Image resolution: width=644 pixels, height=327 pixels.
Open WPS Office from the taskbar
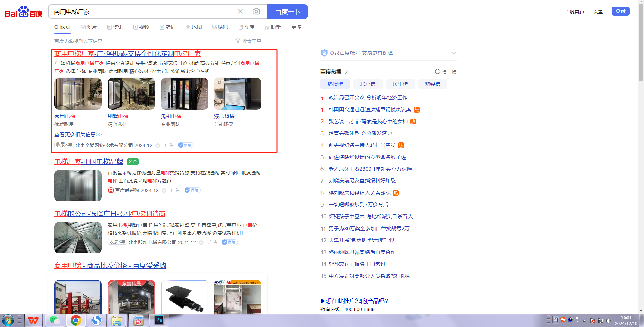(x=33, y=320)
